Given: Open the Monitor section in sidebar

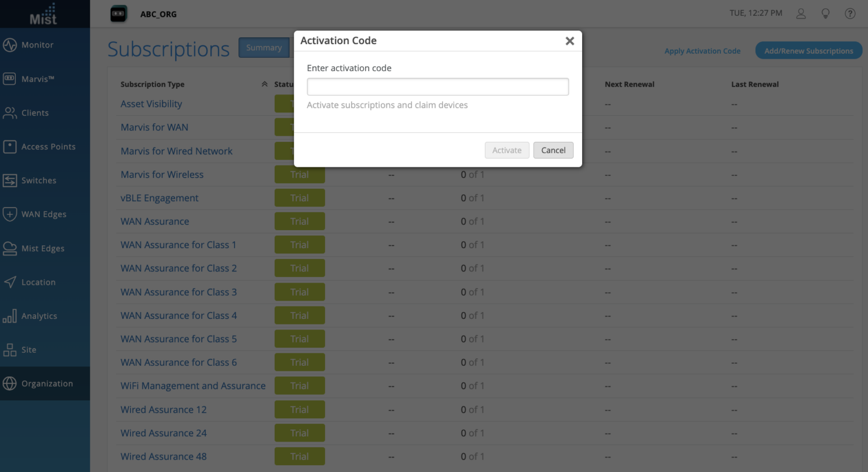Looking at the screenshot, I should pyautogui.click(x=37, y=45).
